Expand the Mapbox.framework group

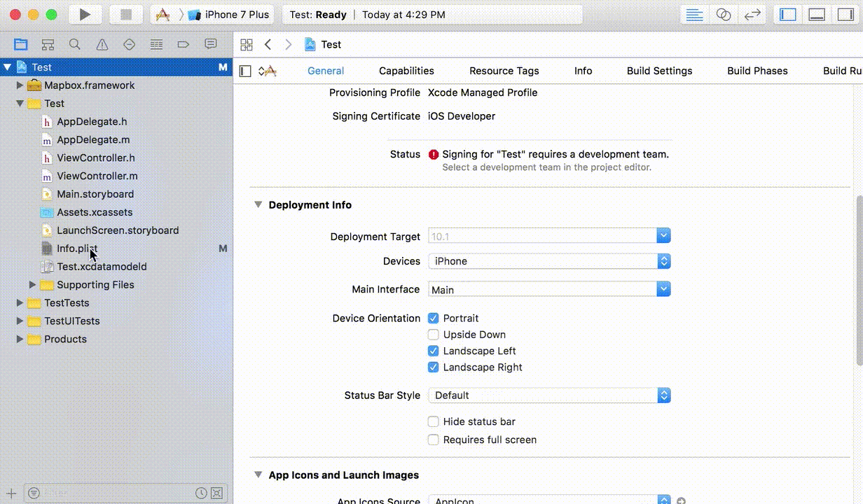coord(20,85)
